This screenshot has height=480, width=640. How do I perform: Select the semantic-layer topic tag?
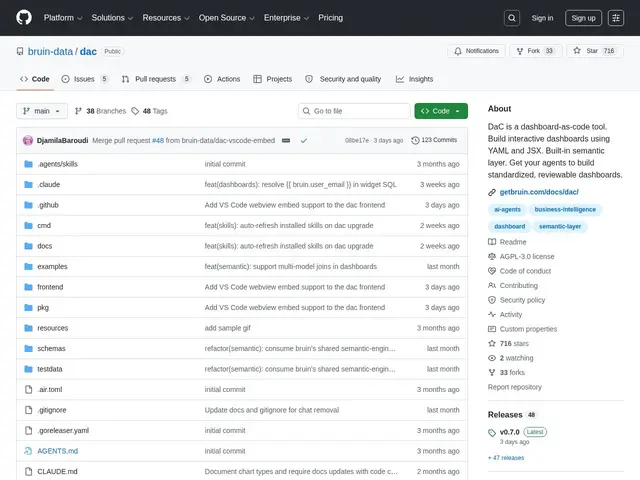[x=560, y=226]
